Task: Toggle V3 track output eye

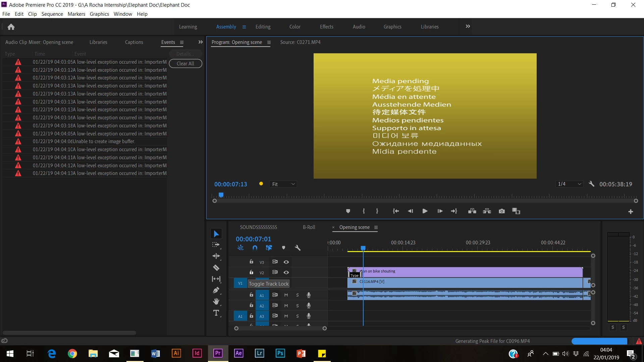Action: point(286,262)
